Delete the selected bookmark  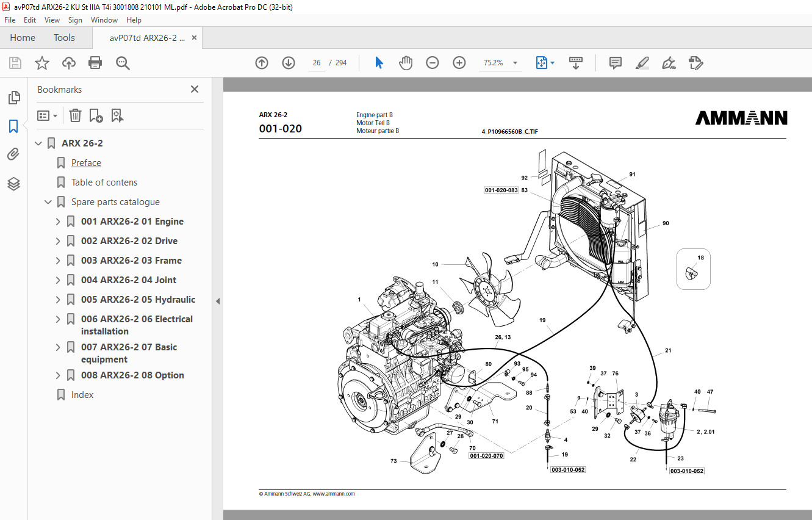(x=75, y=115)
